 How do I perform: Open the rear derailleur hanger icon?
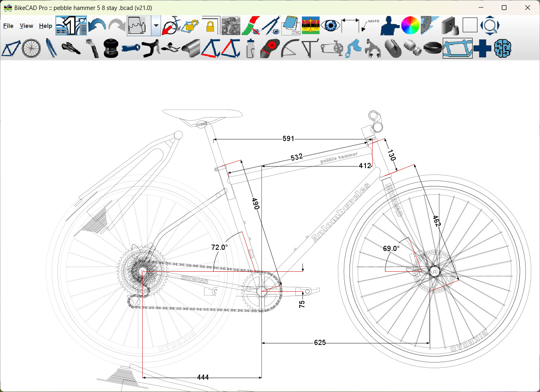pyautogui.click(x=353, y=48)
